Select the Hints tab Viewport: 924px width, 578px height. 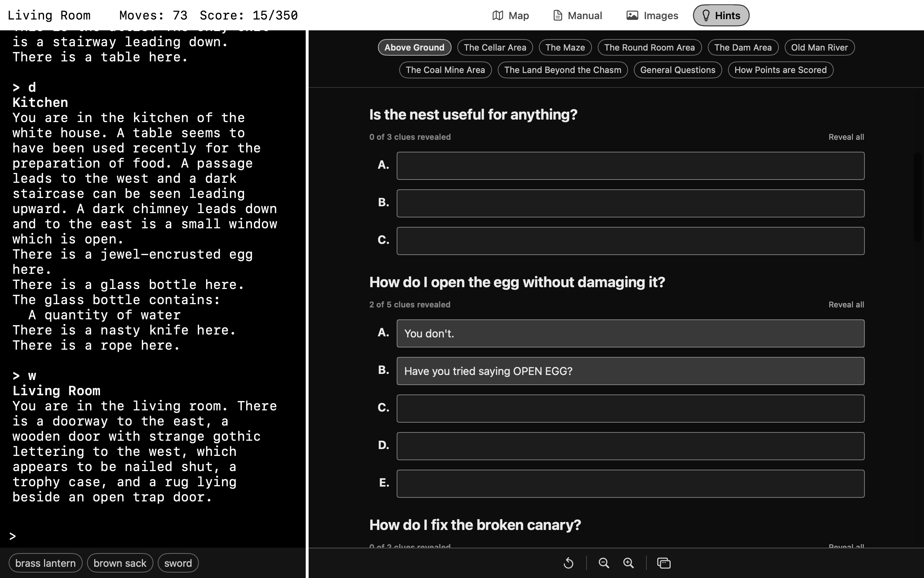click(721, 15)
